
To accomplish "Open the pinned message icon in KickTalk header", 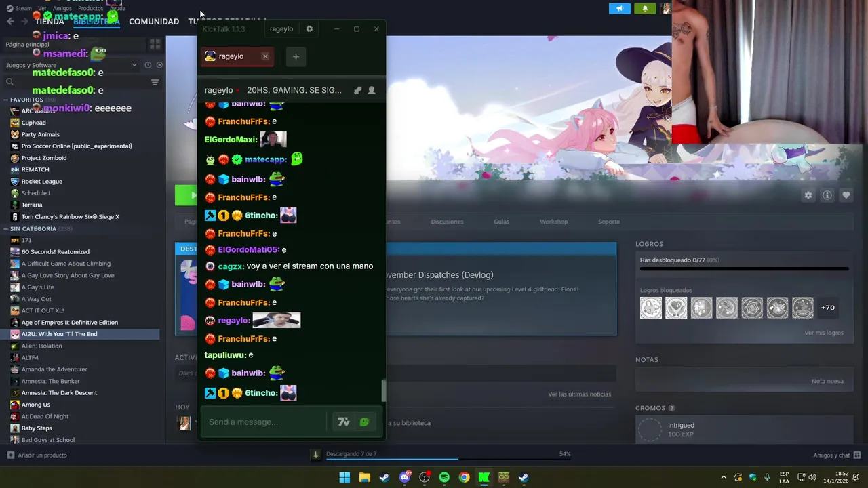I will (358, 90).
